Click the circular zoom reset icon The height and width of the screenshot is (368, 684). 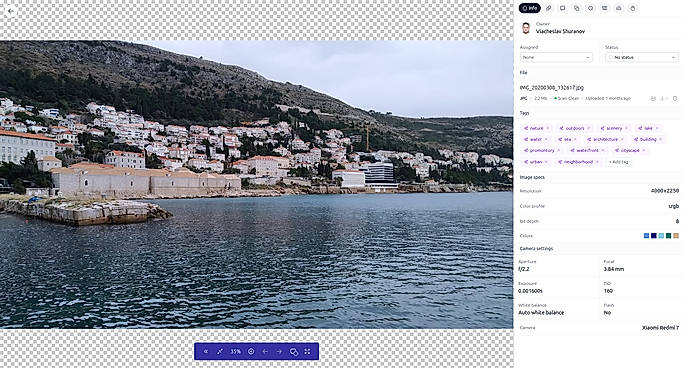(x=251, y=351)
